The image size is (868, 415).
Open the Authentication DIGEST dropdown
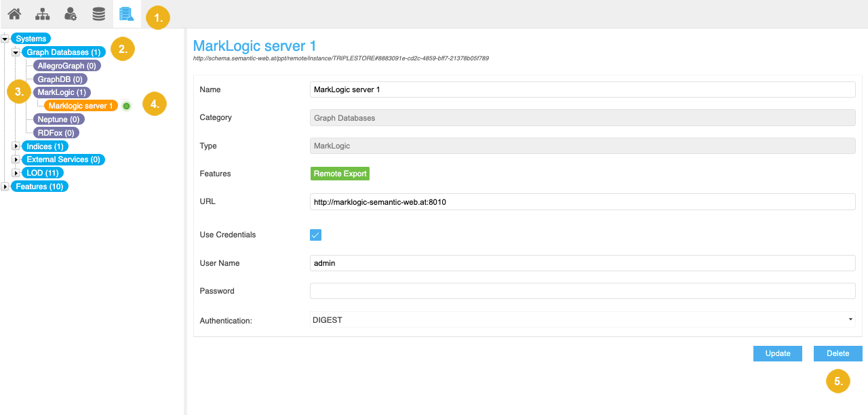coord(582,319)
